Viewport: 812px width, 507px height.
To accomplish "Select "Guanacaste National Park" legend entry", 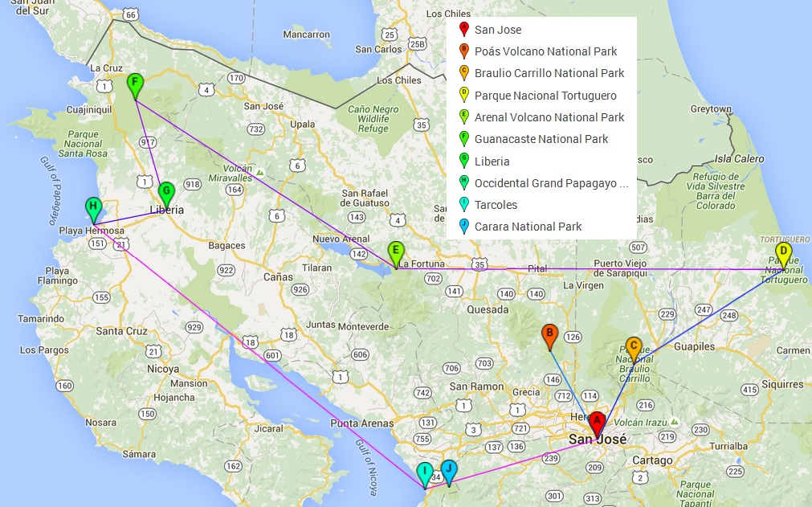I will pos(541,139).
